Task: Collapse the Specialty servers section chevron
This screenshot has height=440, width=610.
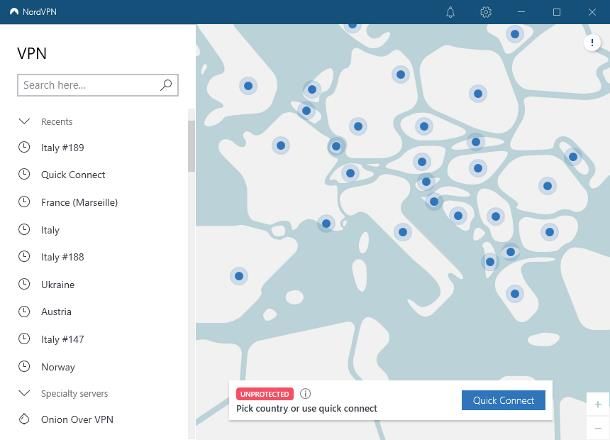Action: 24,393
